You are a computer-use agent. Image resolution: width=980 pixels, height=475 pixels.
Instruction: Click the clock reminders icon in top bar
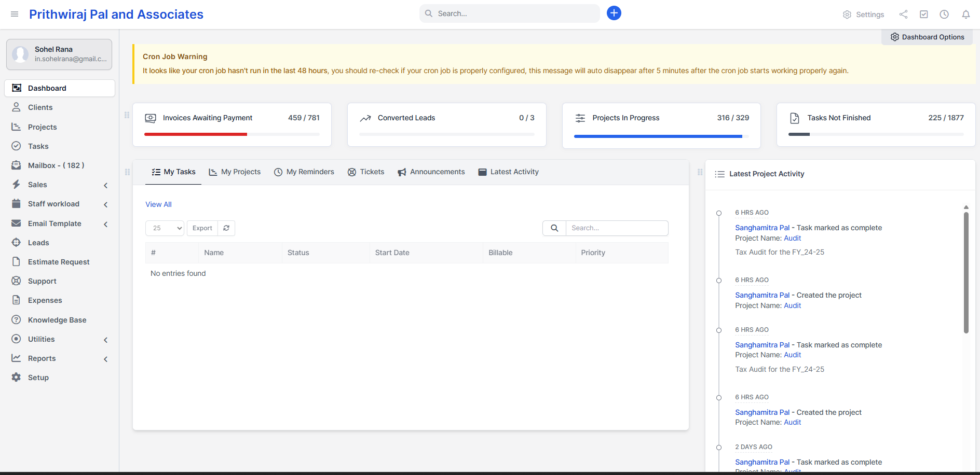pyautogui.click(x=945, y=14)
